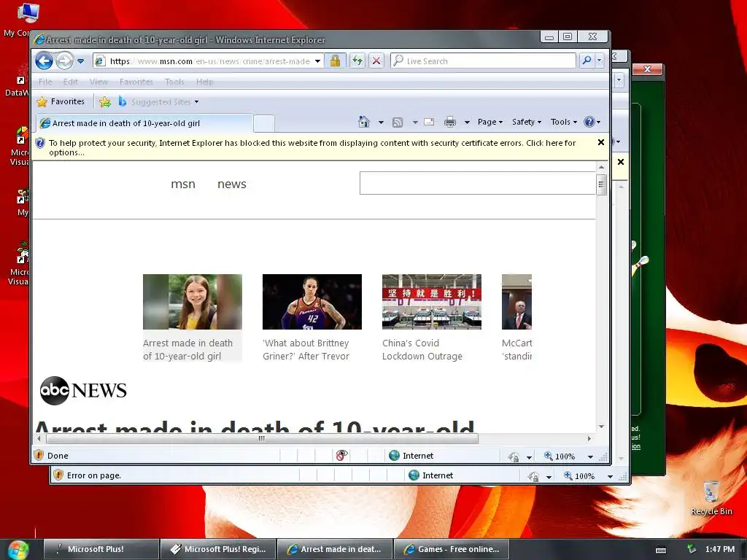
Task: Click the msn.com URL in the address bar
Action: (x=209, y=61)
